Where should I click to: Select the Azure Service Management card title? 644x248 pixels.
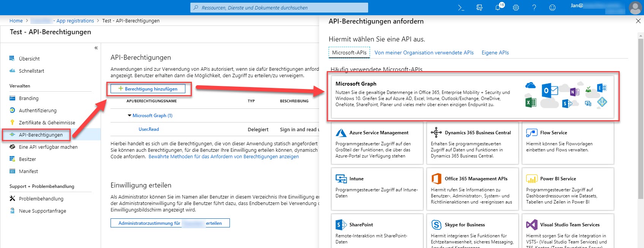[x=379, y=133]
